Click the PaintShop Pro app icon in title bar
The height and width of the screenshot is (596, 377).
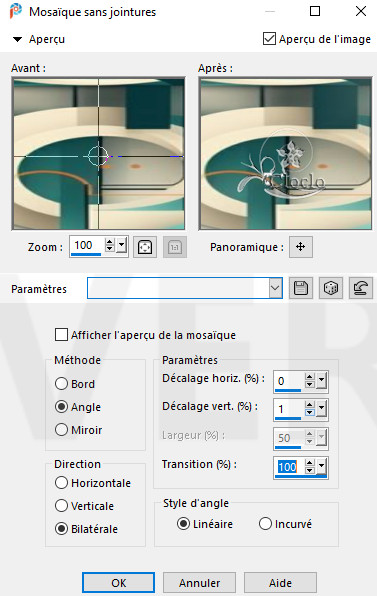[15, 11]
